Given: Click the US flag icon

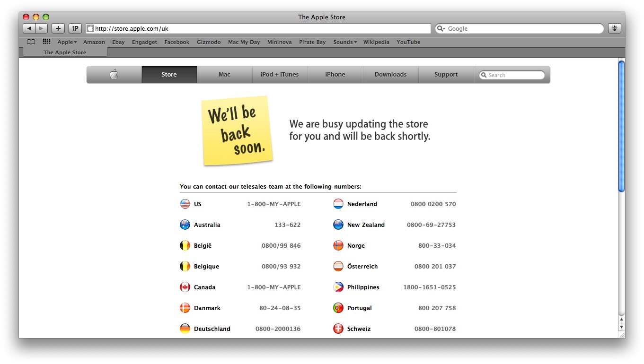Looking at the screenshot, I should [x=185, y=204].
